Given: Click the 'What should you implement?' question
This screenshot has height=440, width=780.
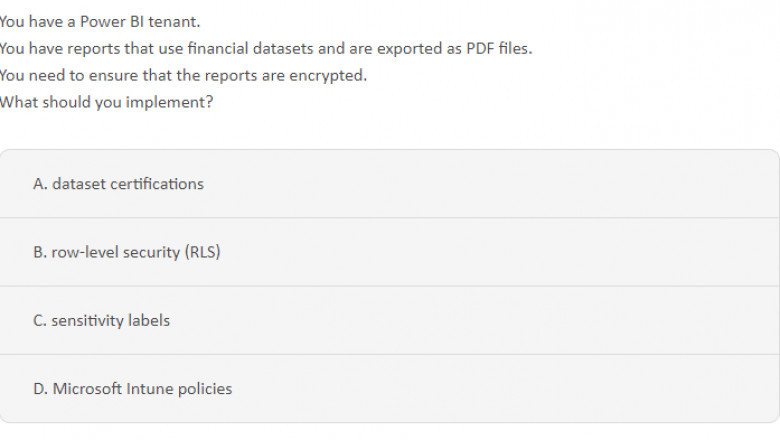Looking at the screenshot, I should point(106,102).
